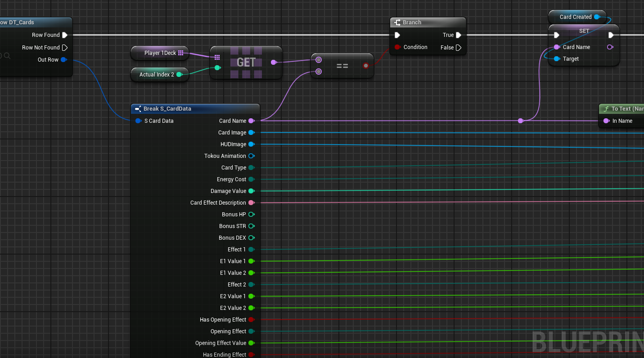Select the Bonus HP output pin
The width and height of the screenshot is (644, 358).
(x=251, y=215)
